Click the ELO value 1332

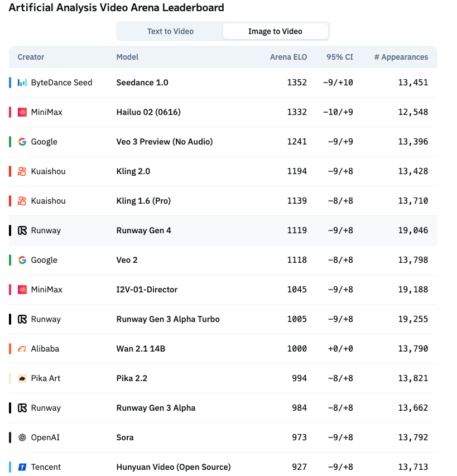[x=297, y=112]
